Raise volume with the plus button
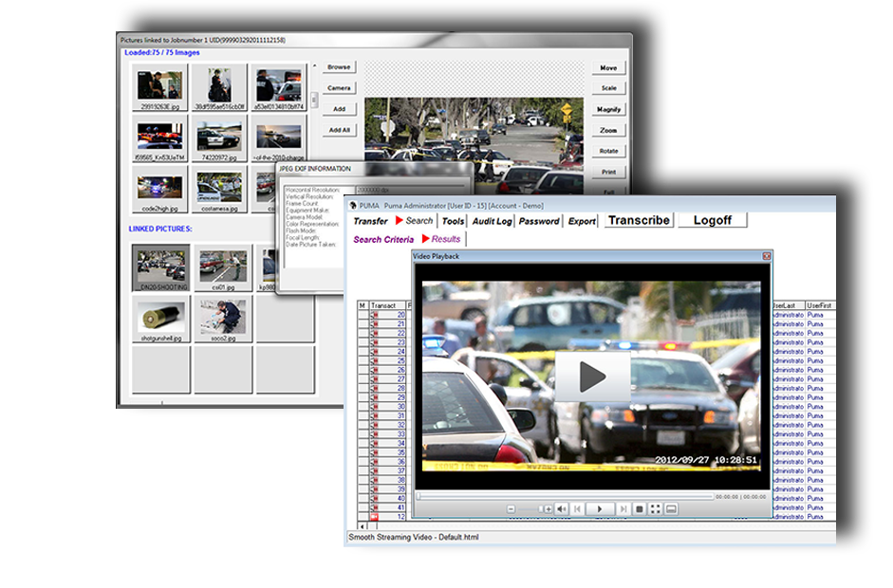This screenshot has width=893, height=588. tap(548, 509)
